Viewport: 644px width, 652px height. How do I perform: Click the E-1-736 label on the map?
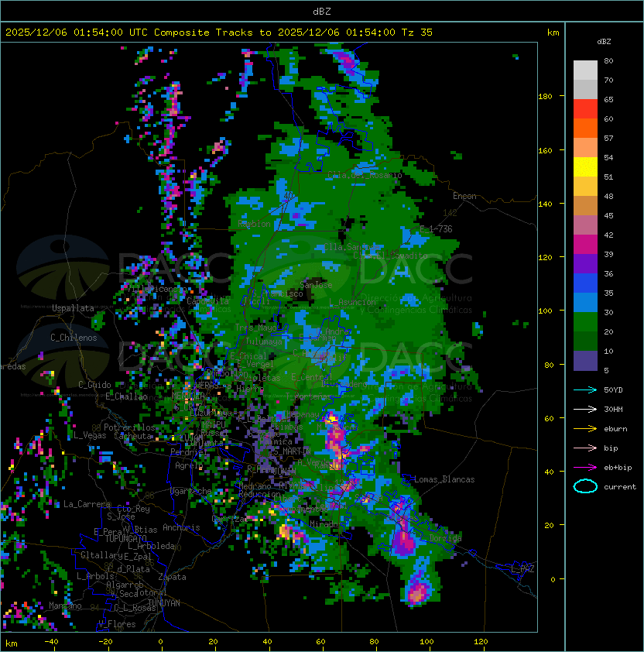click(436, 229)
